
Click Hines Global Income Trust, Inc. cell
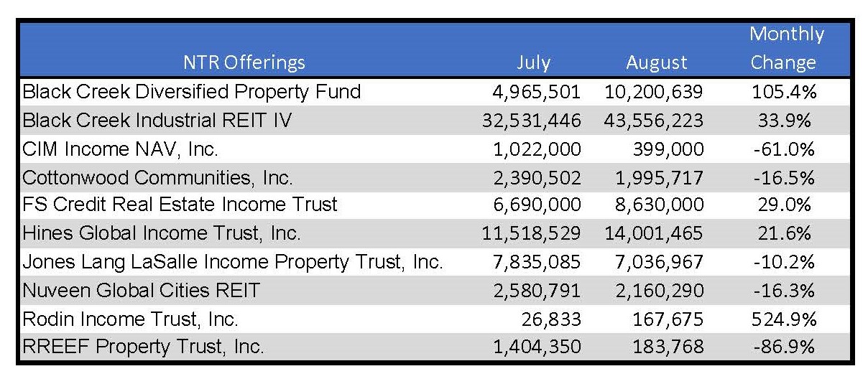[162, 233]
